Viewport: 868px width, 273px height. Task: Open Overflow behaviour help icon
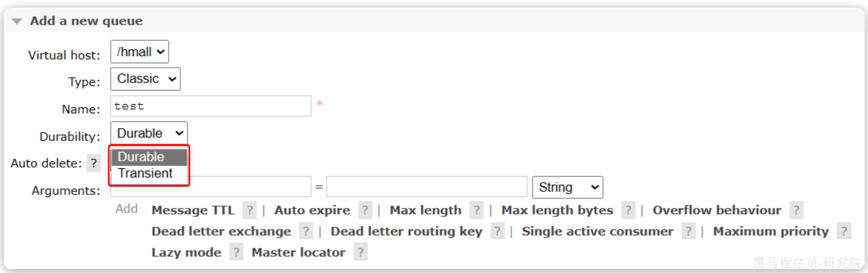pos(796,210)
